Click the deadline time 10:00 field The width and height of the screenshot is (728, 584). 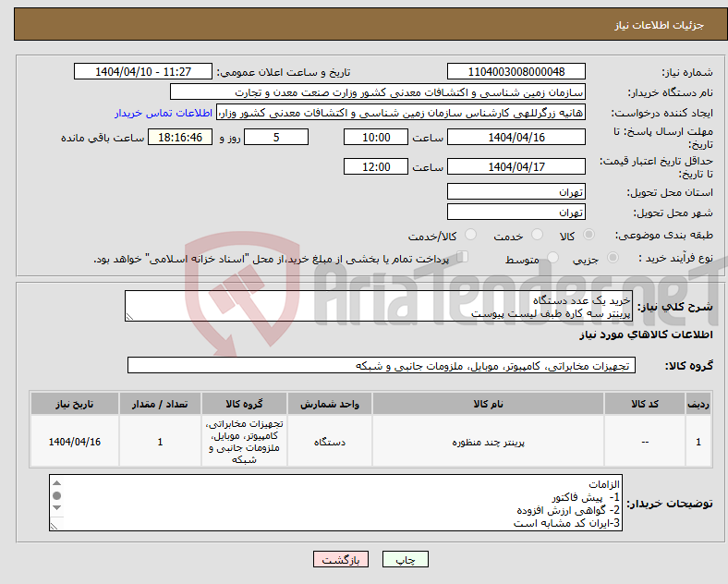376,138
